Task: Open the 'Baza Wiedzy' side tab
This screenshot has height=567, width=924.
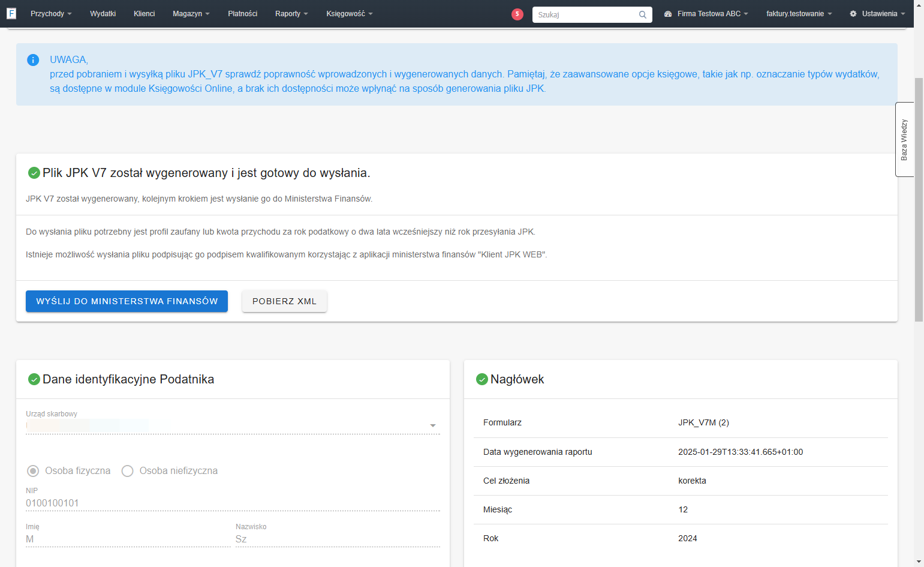Action: 904,139
